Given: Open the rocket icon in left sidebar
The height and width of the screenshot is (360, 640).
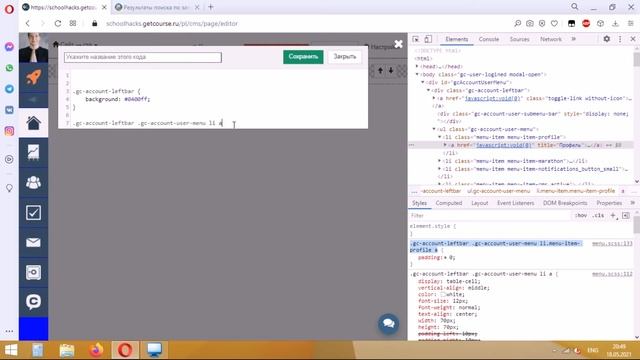Looking at the screenshot, I should point(33,77).
